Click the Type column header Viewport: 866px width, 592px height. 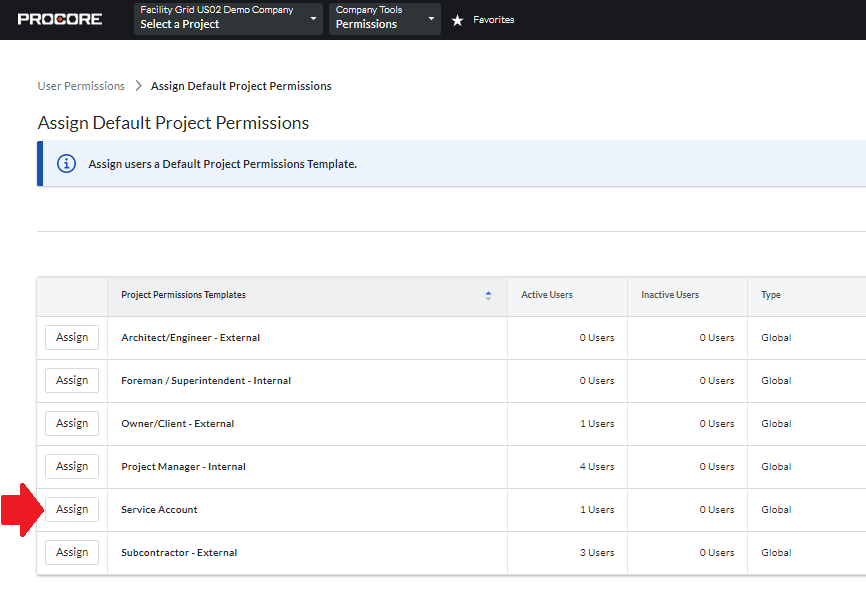point(770,295)
